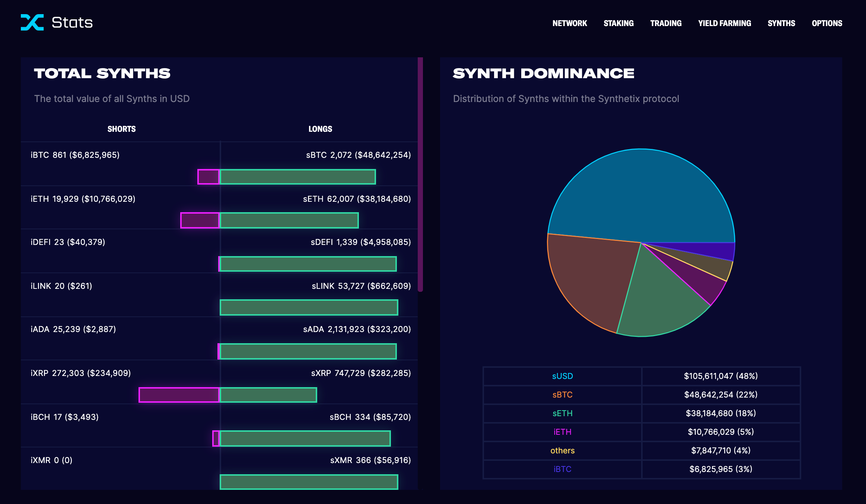
Task: Go to the TRADING section
Action: point(666,23)
